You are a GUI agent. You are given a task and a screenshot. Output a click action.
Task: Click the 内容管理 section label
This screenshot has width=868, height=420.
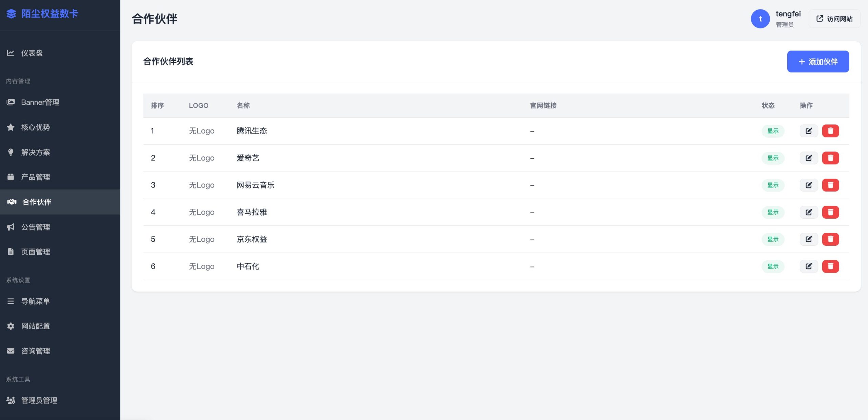click(18, 81)
